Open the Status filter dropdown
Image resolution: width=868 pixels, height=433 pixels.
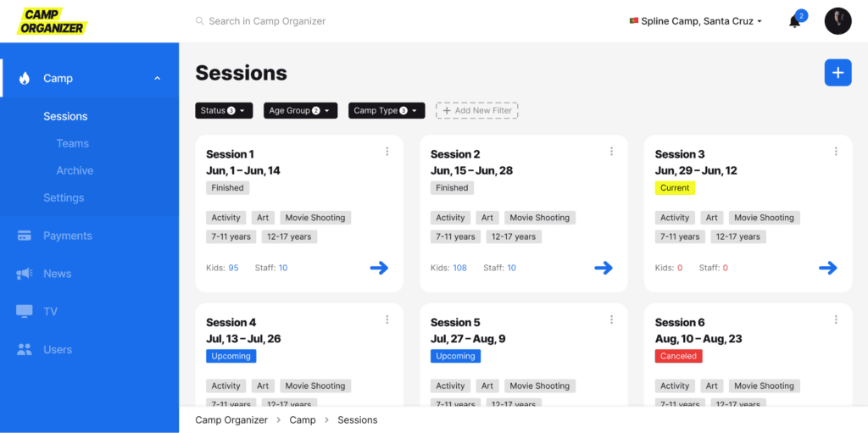click(x=225, y=111)
